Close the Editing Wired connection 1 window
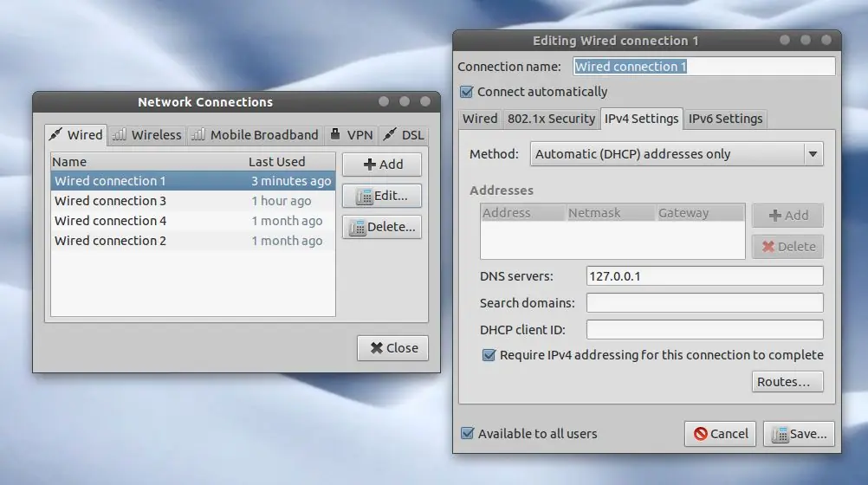Viewport: 868px width, 485px height. click(x=826, y=40)
